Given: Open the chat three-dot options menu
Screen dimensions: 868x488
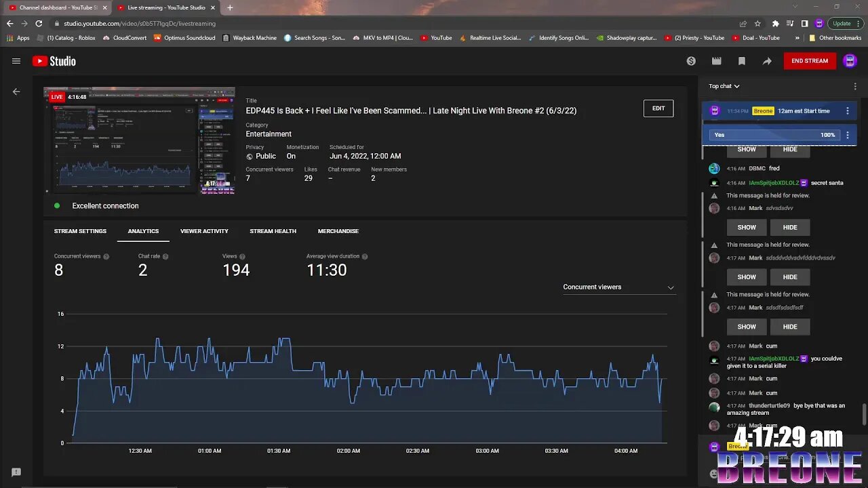Looking at the screenshot, I should pos(855,86).
